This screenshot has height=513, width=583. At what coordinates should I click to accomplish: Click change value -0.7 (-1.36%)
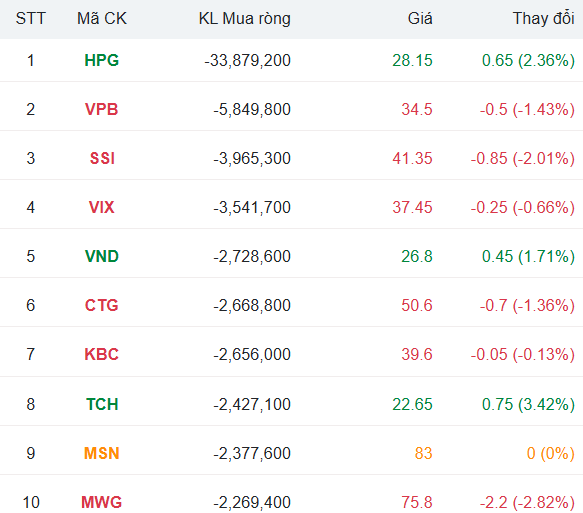pos(527,305)
